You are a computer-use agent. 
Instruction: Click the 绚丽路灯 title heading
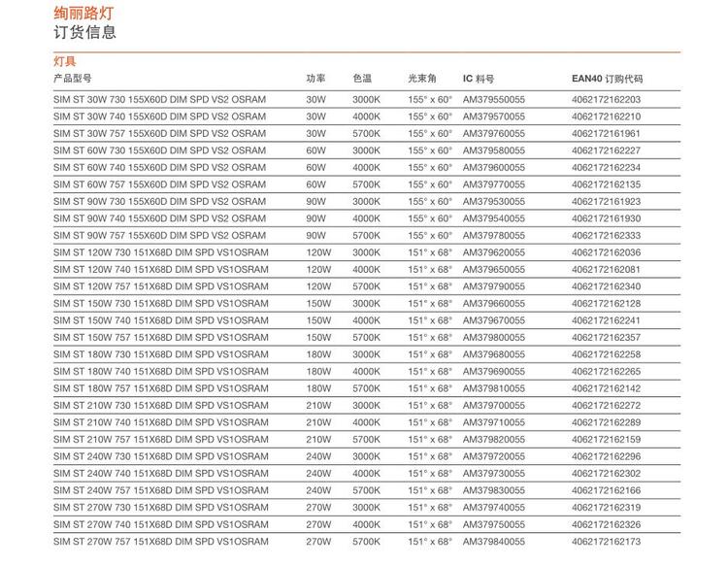(x=84, y=13)
